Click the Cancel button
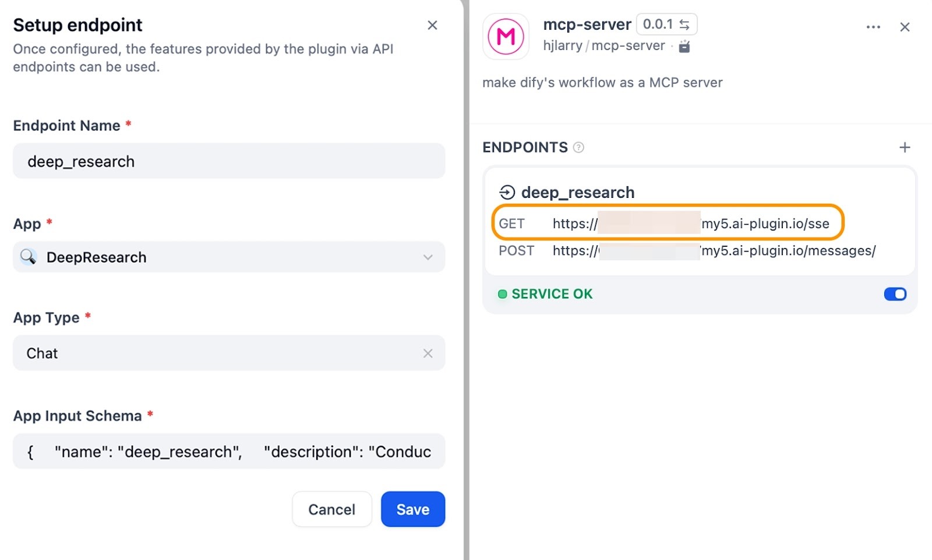The height and width of the screenshot is (560, 932). (x=331, y=509)
